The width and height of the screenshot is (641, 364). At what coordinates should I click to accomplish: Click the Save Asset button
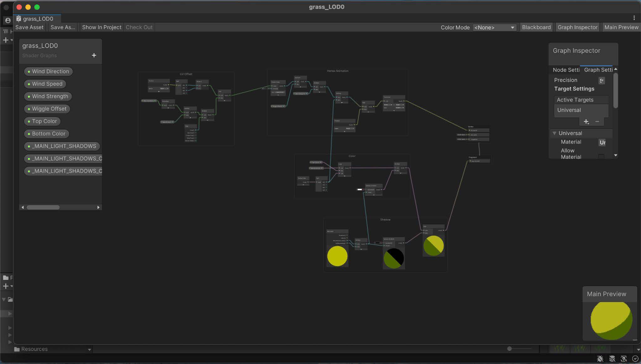29,27
